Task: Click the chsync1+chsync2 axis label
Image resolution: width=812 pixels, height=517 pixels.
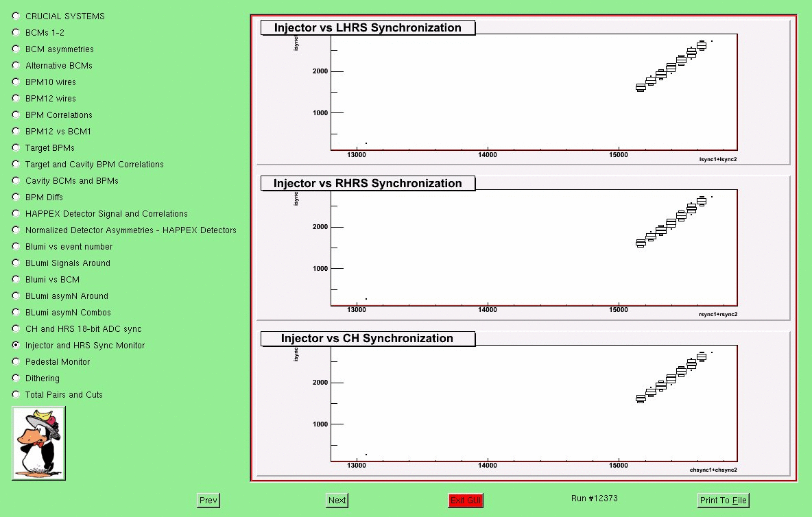Action: (713, 470)
